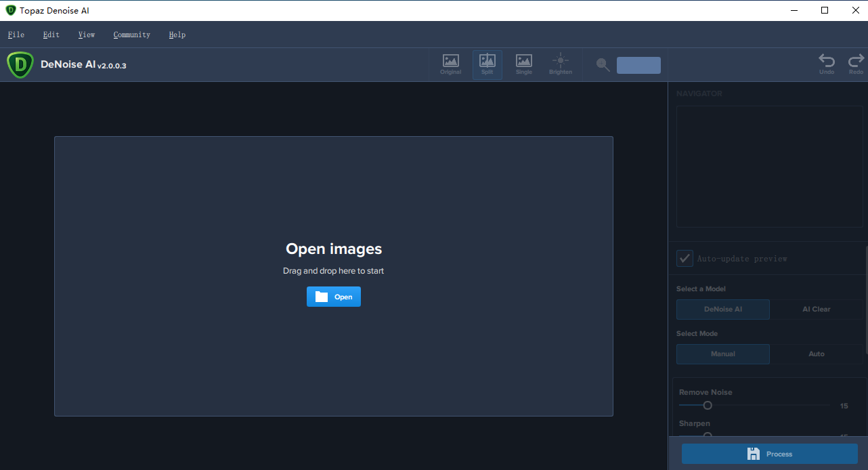
Task: Open the Edit menu
Action: [x=51, y=35]
